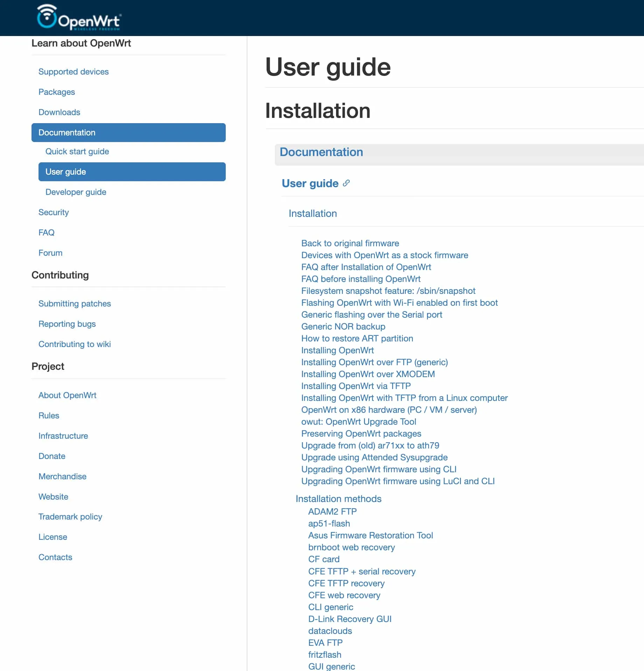This screenshot has height=671, width=644.
Task: Open Submitting patches
Action: click(75, 303)
